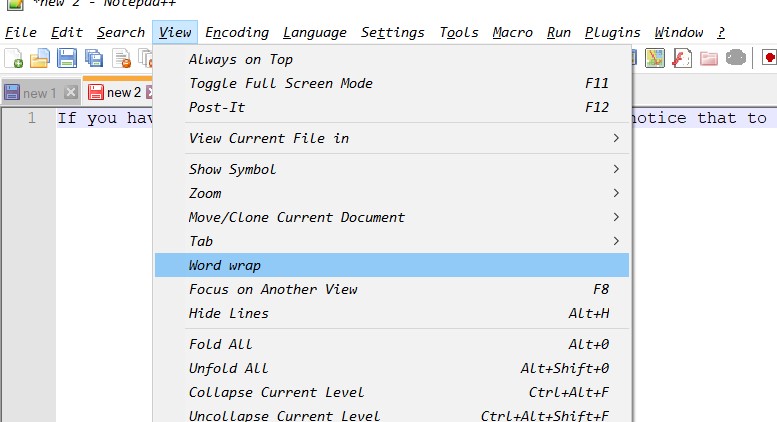Open the Macro menu
Viewport: 777px width, 422px height.
[x=512, y=33]
